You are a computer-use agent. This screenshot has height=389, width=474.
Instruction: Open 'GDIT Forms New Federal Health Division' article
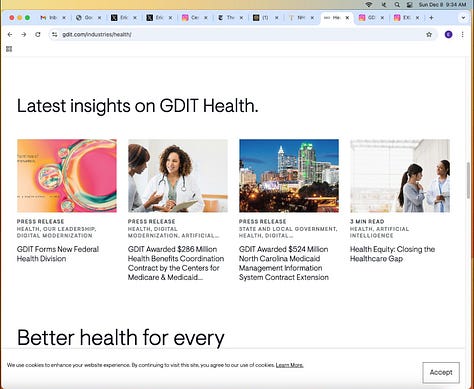pyautogui.click(x=58, y=254)
